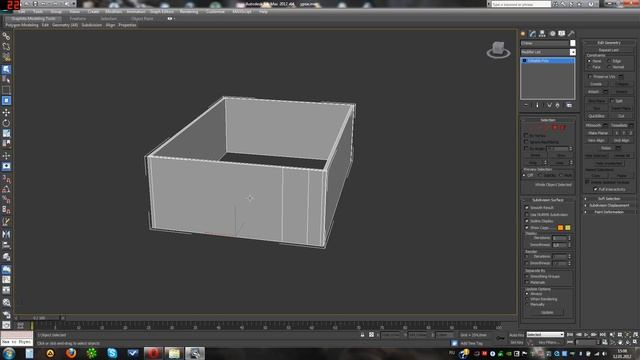Select Element sub-object level icon
This screenshot has width=640, height=360.
(x=562, y=128)
